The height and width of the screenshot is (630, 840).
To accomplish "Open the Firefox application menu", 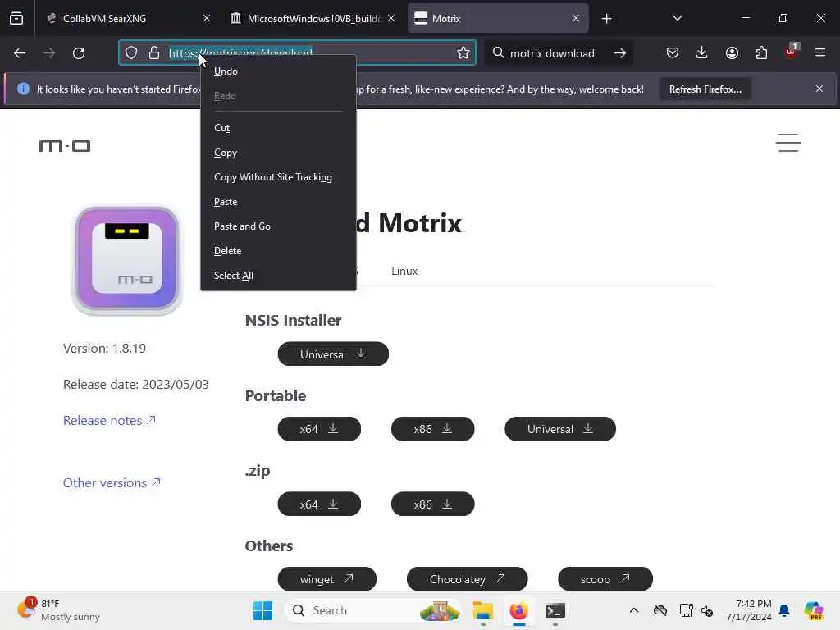I will pos(820,52).
